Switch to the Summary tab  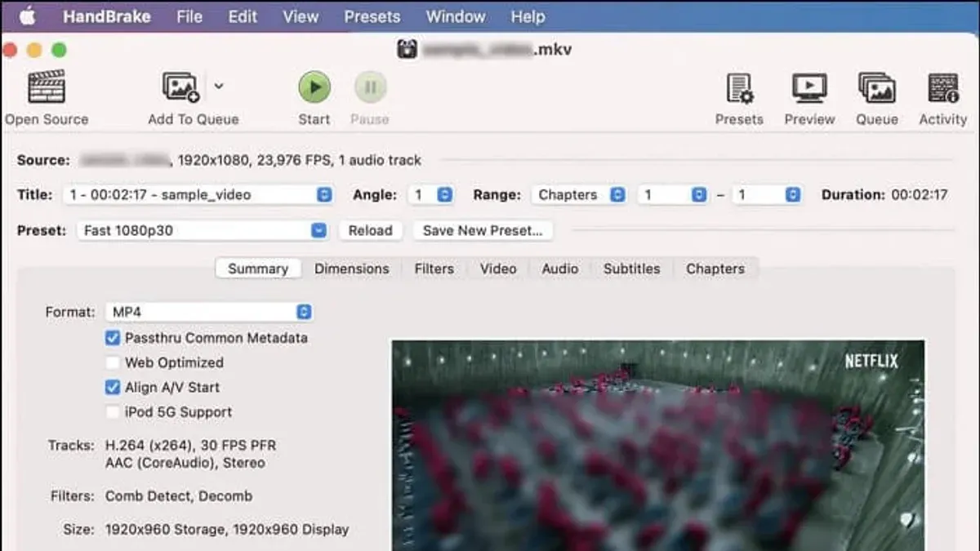click(258, 269)
